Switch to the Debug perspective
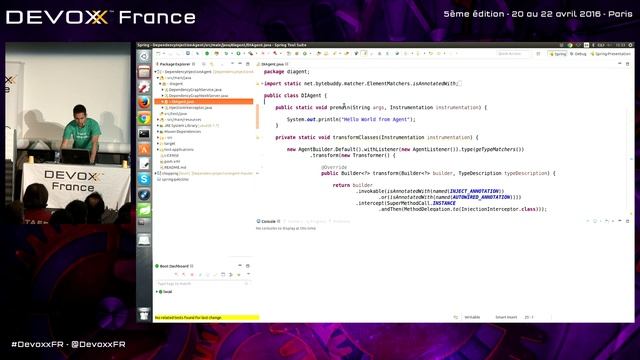Image resolution: width=640 pixels, height=360 pixels. pos(578,54)
